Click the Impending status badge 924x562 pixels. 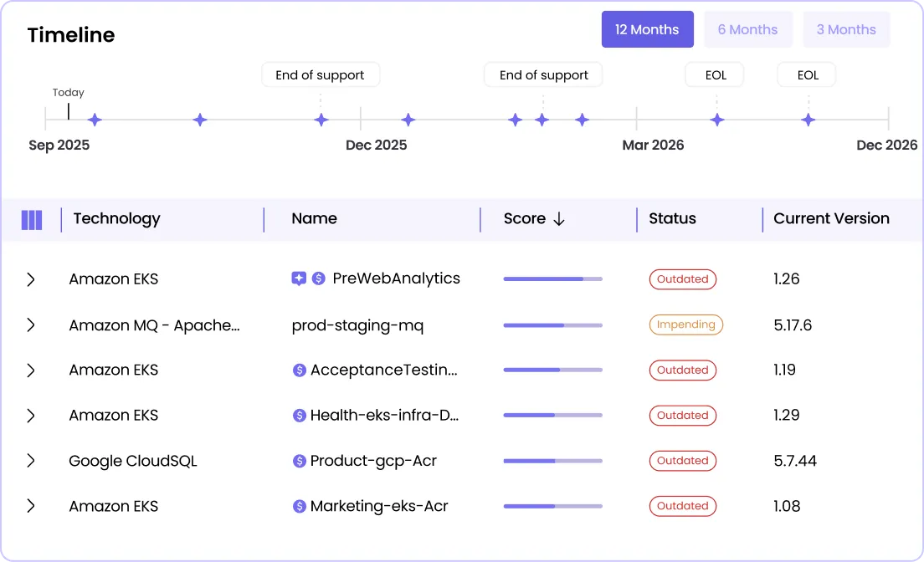pos(685,324)
